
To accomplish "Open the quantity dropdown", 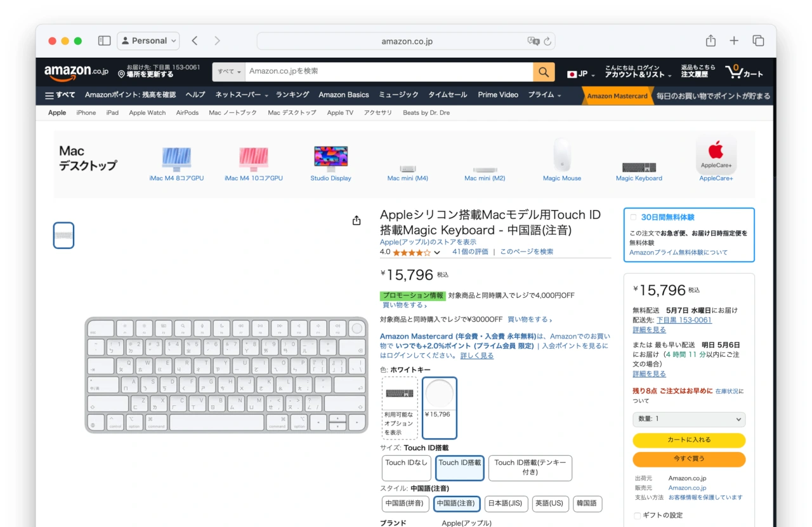I will [688, 419].
